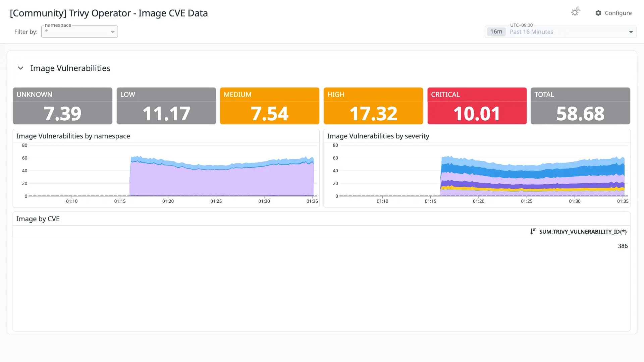Click the 01:20 tick on namespace graph
The image size is (644, 362).
168,201
